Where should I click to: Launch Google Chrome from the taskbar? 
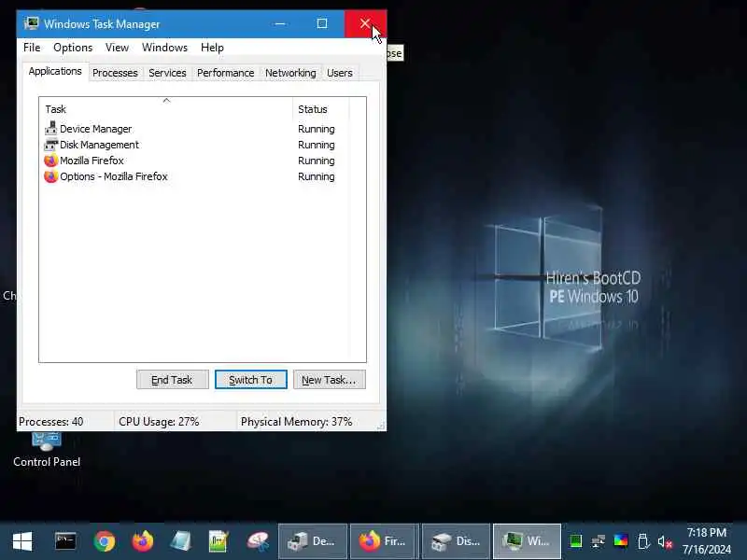(105, 541)
